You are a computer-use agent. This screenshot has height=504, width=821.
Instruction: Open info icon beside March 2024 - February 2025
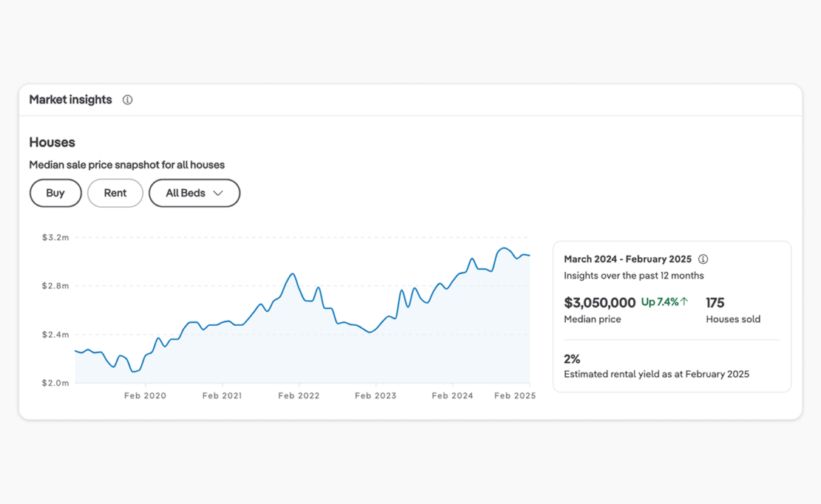pyautogui.click(x=703, y=259)
